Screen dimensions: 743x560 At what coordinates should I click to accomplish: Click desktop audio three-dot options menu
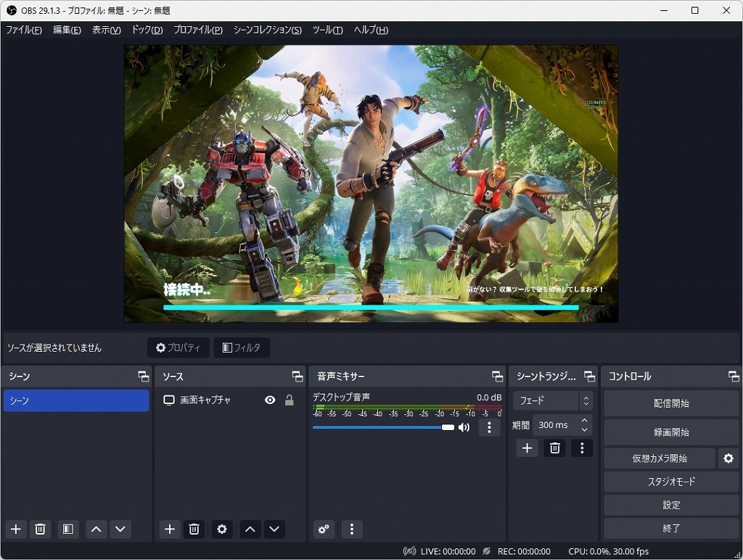(x=489, y=427)
